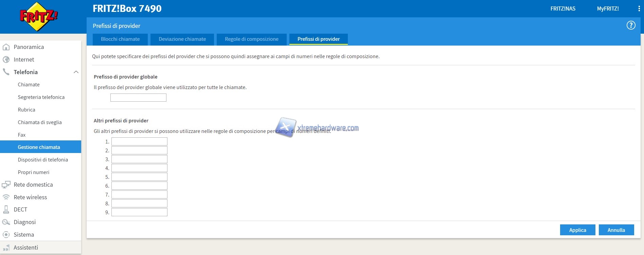The image size is (644, 255).
Task: Click the Panoramica house icon
Action: click(6, 47)
